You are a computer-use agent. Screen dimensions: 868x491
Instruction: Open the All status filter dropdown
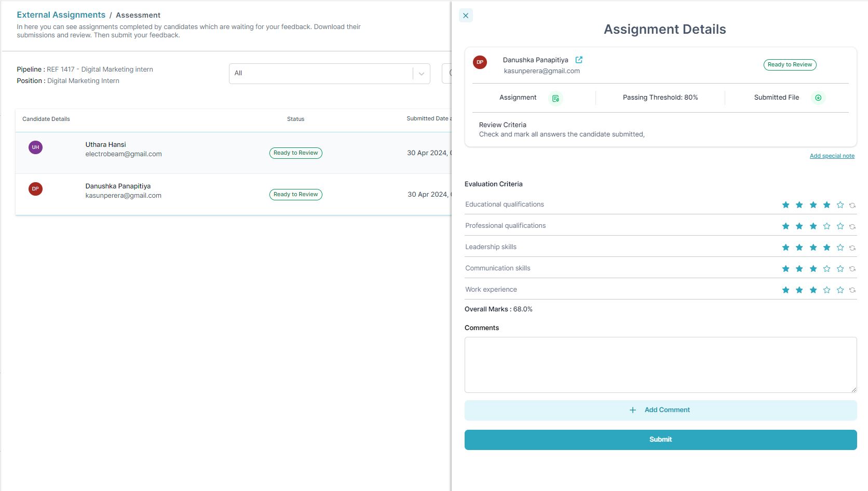point(329,74)
